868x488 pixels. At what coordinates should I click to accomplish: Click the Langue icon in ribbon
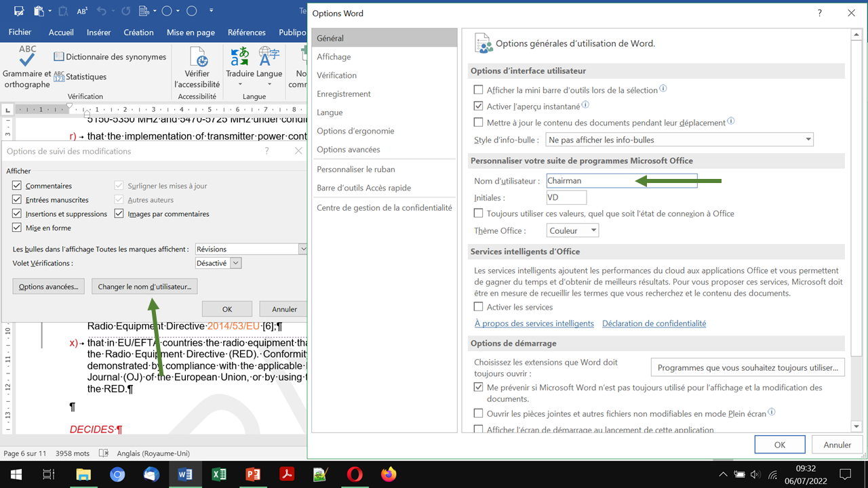[269, 57]
